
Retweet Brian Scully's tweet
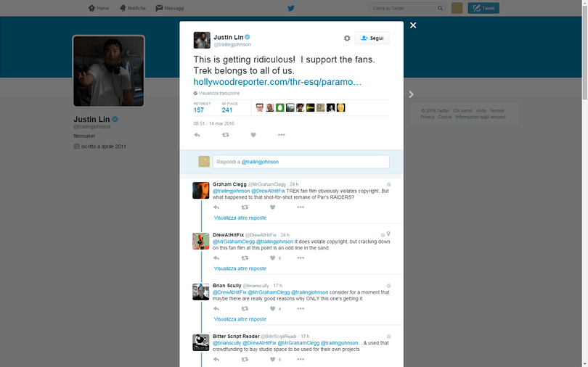coord(245,308)
